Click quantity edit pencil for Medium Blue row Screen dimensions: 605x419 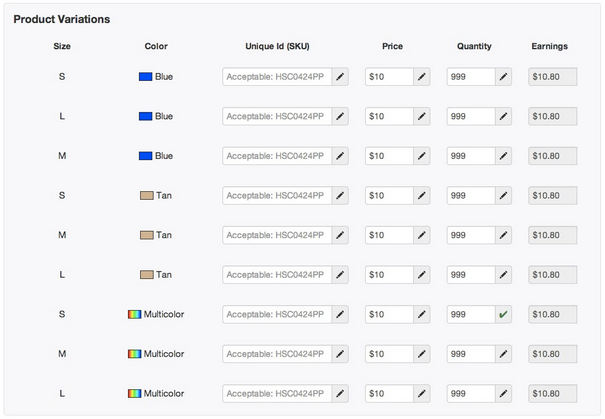coord(503,156)
